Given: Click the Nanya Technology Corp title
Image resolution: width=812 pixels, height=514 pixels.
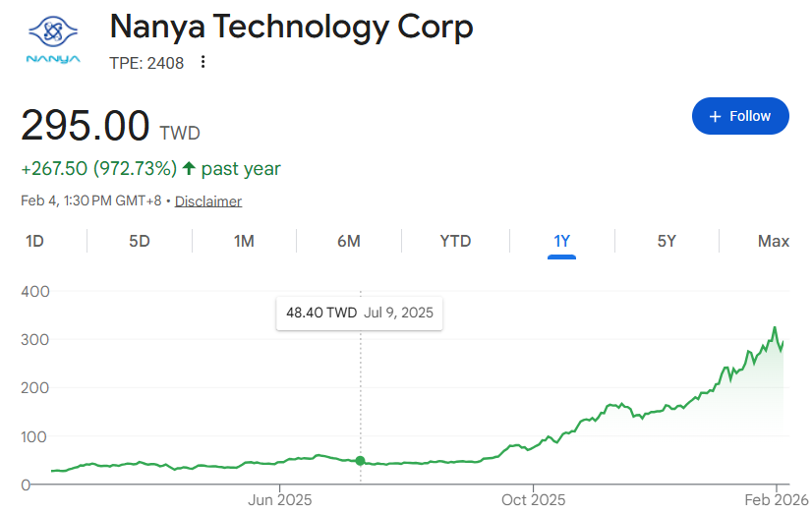Looking at the screenshot, I should tap(291, 27).
